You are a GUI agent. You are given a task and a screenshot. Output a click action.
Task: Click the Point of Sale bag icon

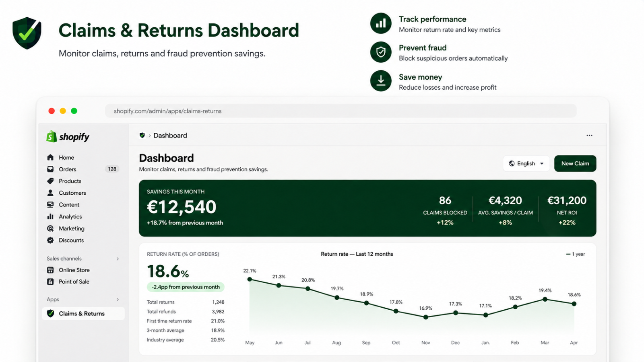pyautogui.click(x=50, y=282)
